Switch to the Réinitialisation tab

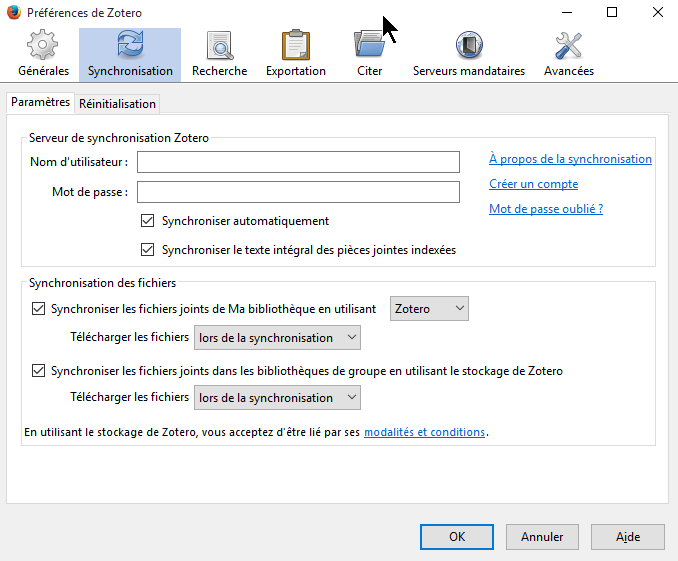click(x=117, y=104)
